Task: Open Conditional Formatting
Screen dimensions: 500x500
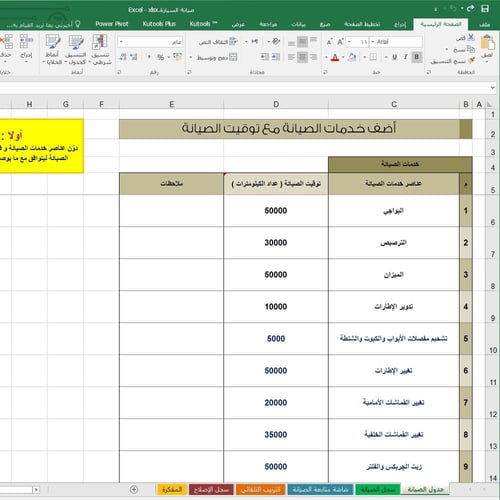Action: (100, 49)
